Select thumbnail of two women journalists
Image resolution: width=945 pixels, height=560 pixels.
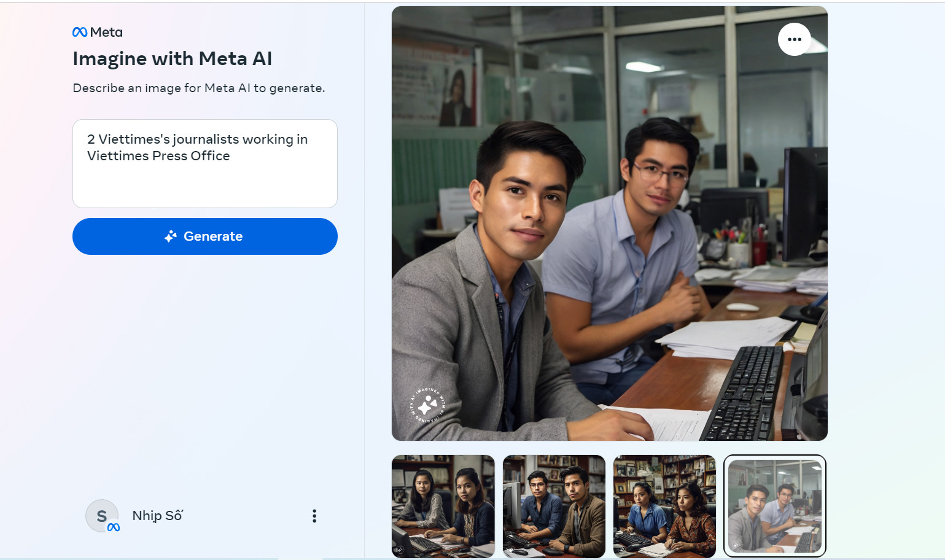443,507
